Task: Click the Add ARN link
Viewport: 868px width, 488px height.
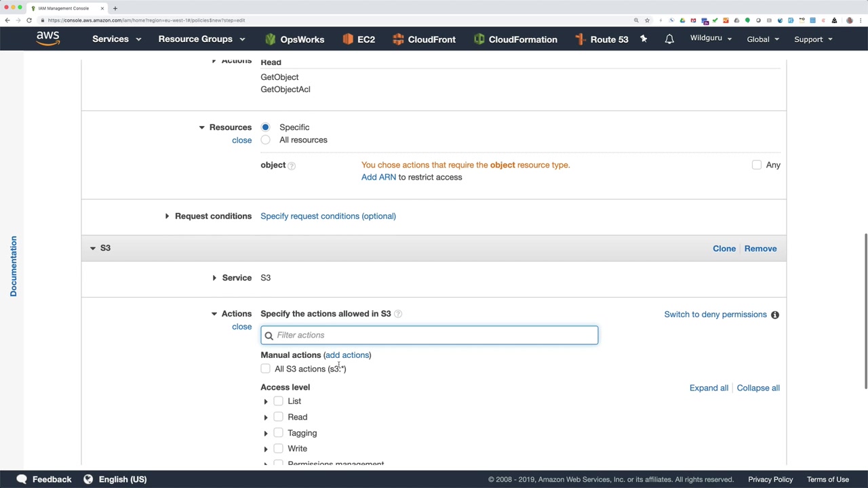Action: [x=378, y=177]
